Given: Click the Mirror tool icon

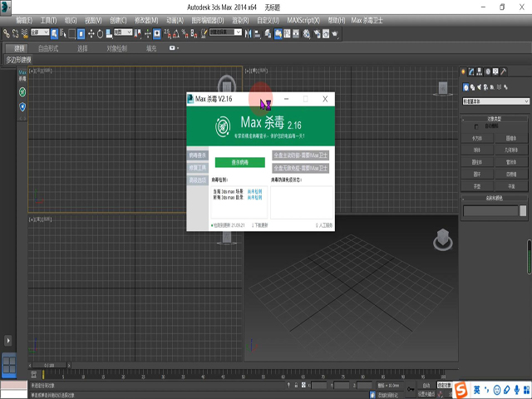Looking at the screenshot, I should coord(249,33).
